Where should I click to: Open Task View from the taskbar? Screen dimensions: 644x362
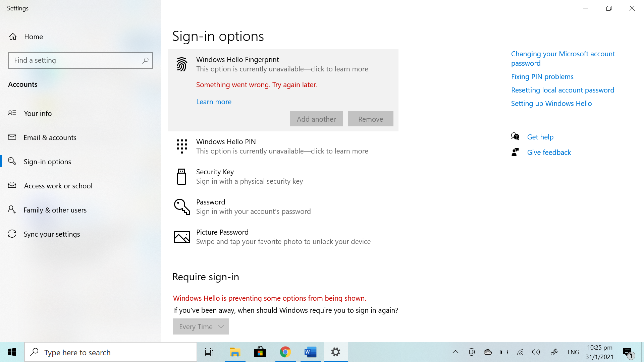coord(209,352)
